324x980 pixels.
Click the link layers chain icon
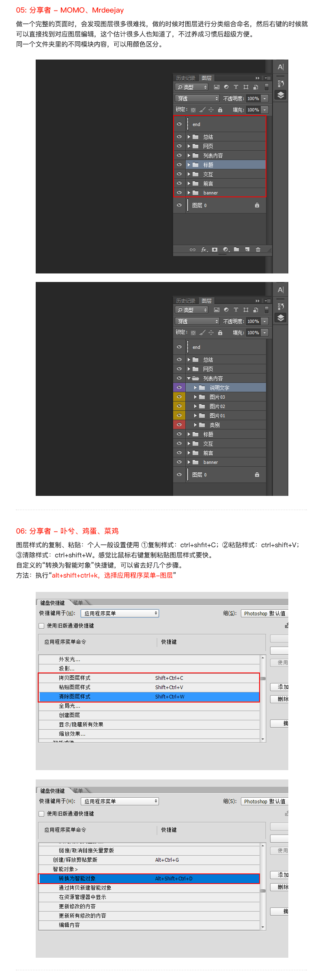(193, 250)
